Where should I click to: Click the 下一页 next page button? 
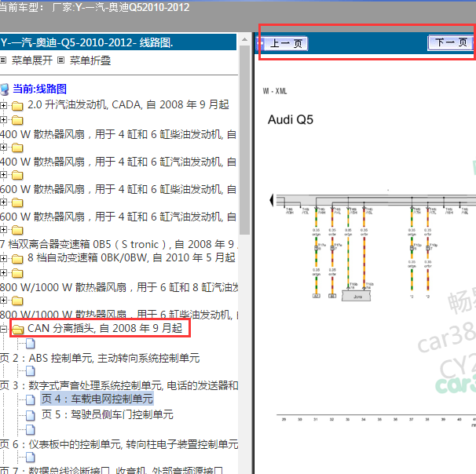click(x=450, y=42)
